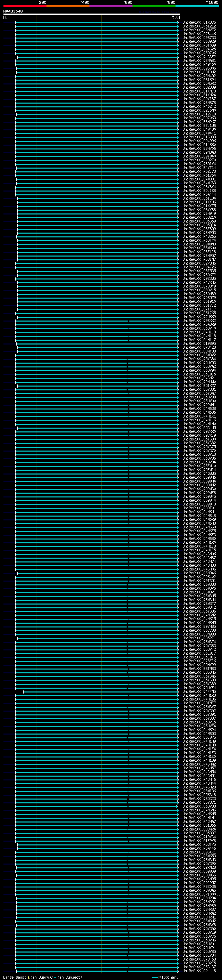Click hit label UniRef100_O98733
The width and height of the screenshot is (222, 980).
[x=199, y=38]
